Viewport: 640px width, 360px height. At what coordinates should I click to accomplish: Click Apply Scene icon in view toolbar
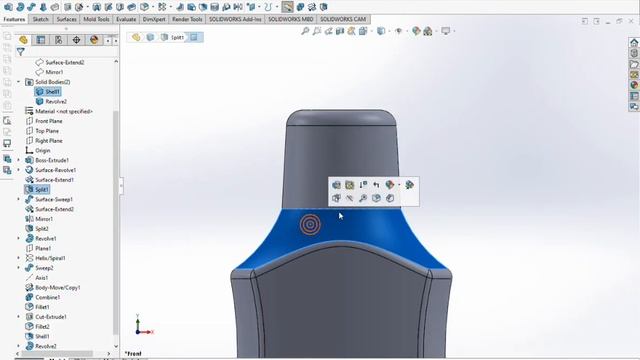coord(428,31)
